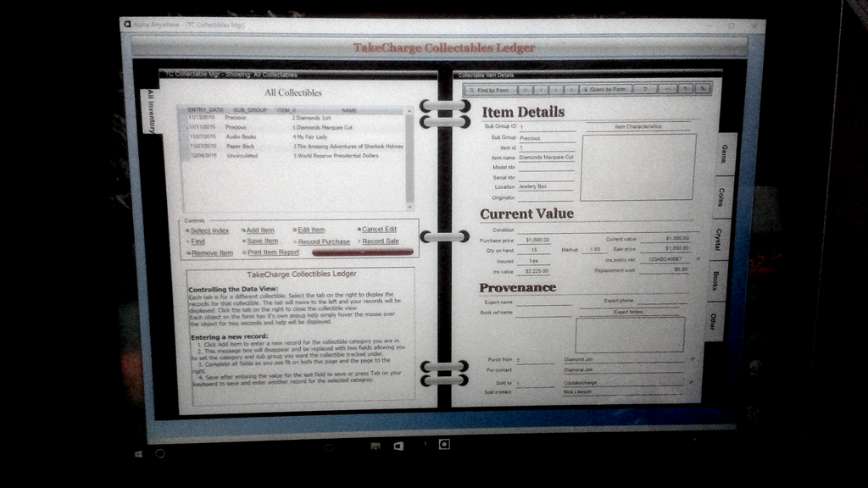This screenshot has width=868, height=488.
Task: Open the Books side tab
Action: [715, 280]
